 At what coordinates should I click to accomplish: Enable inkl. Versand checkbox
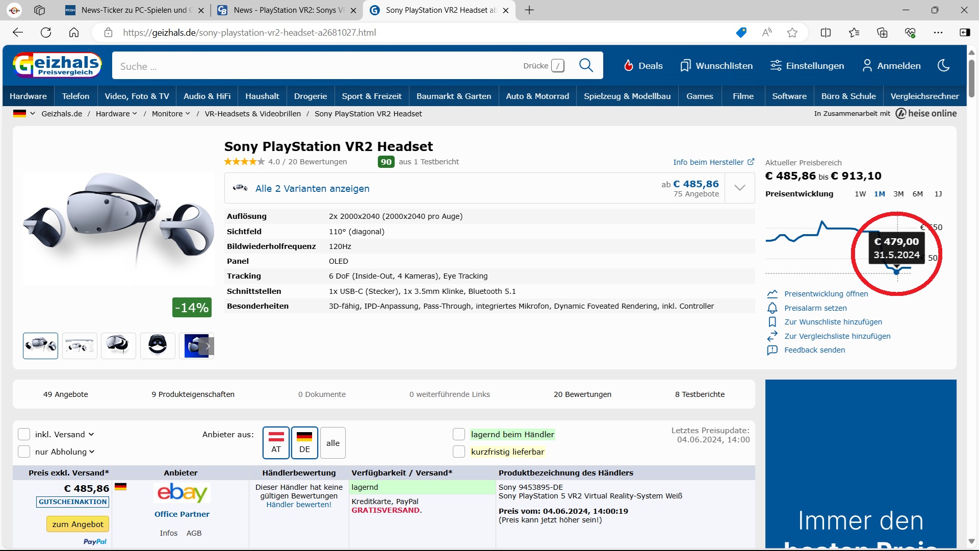tap(24, 435)
